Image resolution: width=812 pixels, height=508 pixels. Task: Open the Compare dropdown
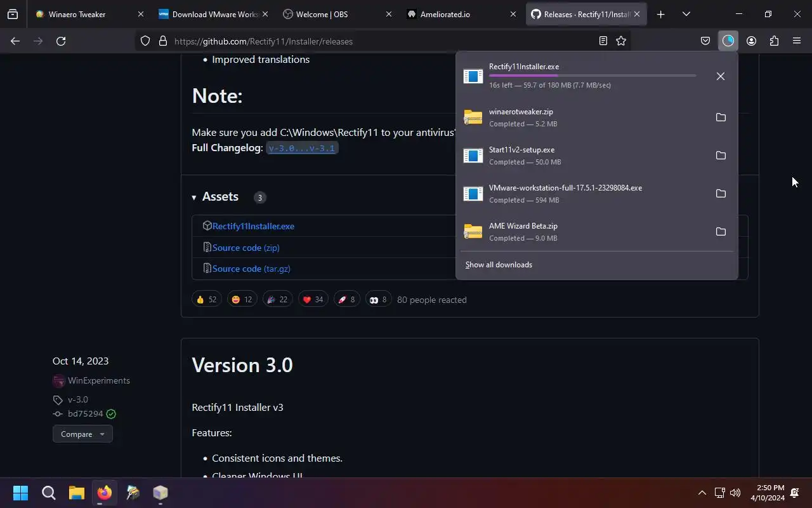coord(82,434)
